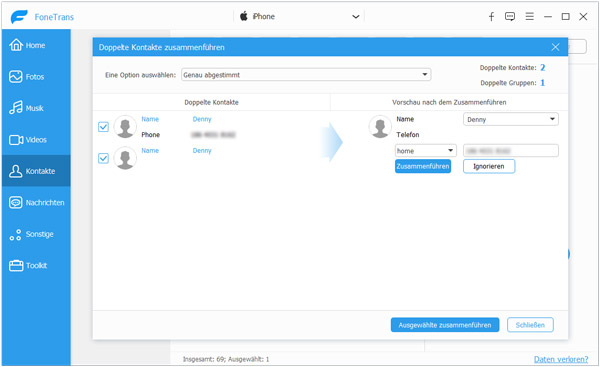600x367 pixels.
Task: Open the Fotos section in sidebar
Action: tap(36, 77)
